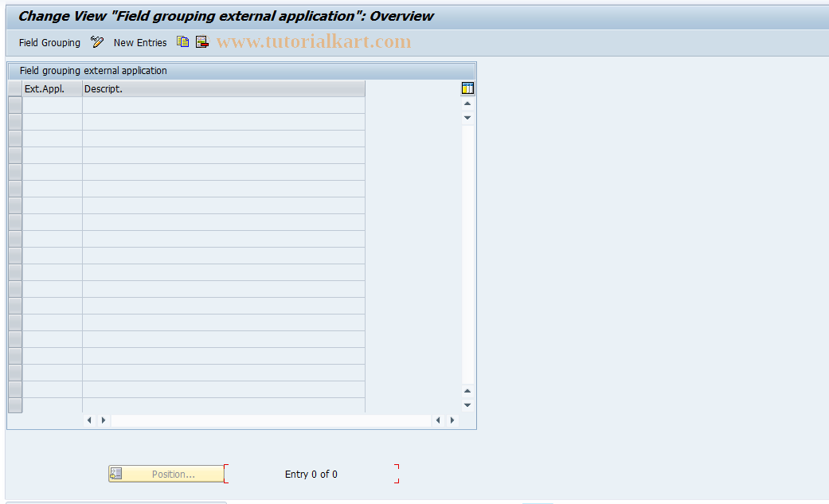Click left arrow at right end of horizontal scrollbar

tap(438, 420)
